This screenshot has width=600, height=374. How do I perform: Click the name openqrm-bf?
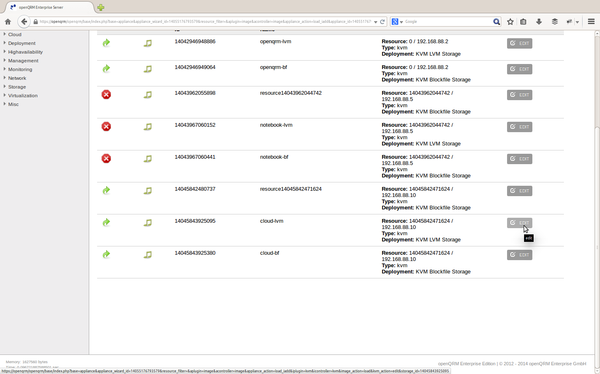(273, 67)
